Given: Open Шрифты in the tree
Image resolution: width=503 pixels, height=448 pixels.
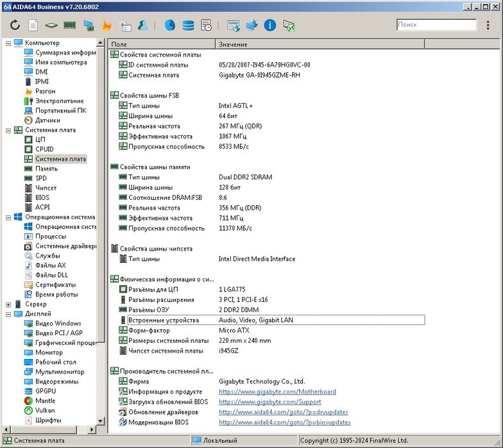Looking at the screenshot, I should pos(48,420).
